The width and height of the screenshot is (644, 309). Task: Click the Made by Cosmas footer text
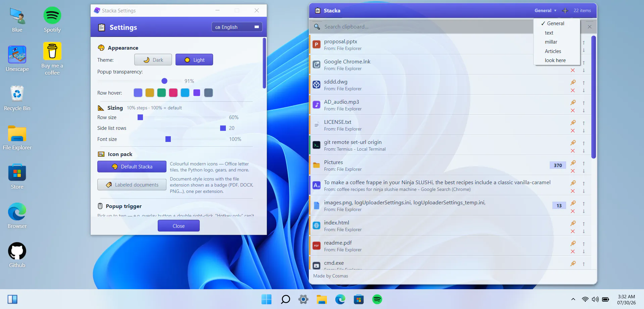click(331, 276)
